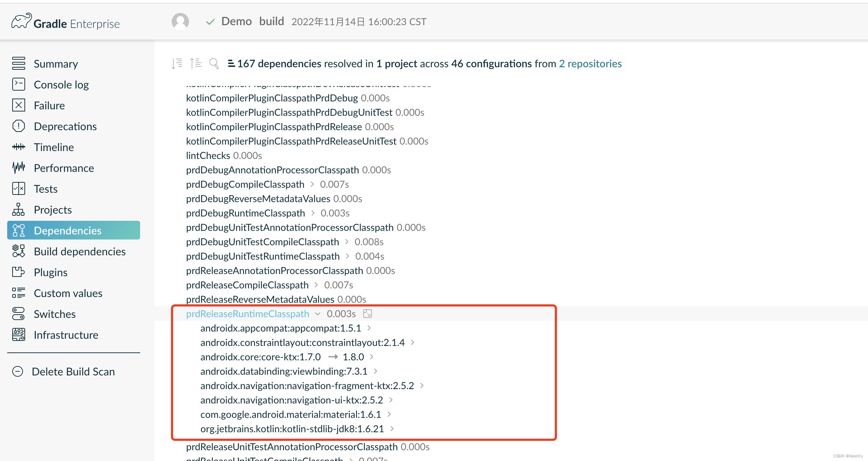The image size is (868, 461).
Task: Expand androidx.appcompat:appcompat:1.5.1 dependency
Action: (369, 328)
